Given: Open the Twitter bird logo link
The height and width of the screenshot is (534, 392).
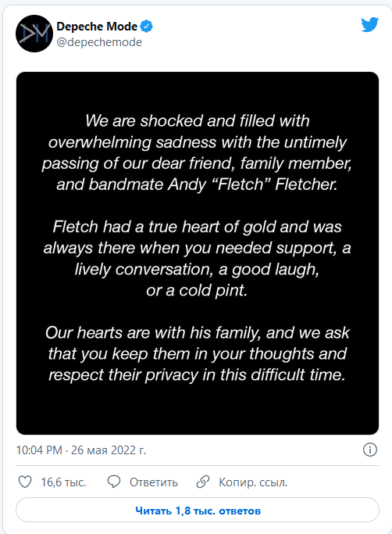Looking at the screenshot, I should click(x=370, y=24).
